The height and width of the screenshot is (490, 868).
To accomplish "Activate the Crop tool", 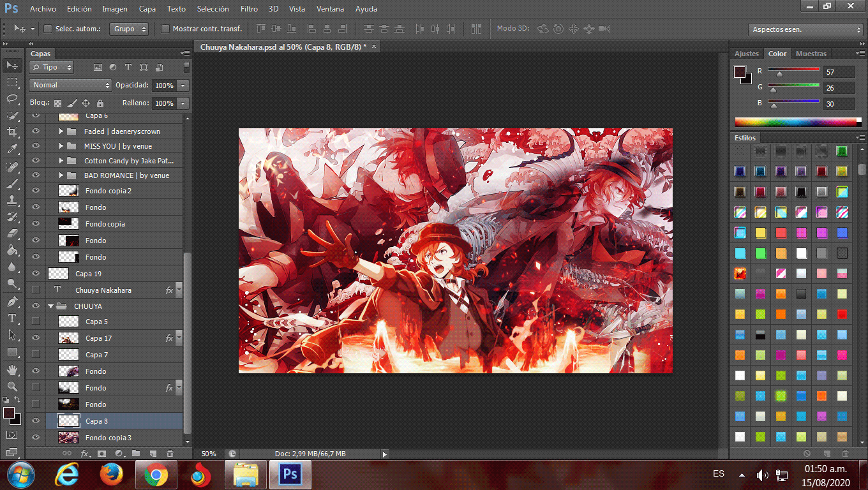I will [12, 132].
